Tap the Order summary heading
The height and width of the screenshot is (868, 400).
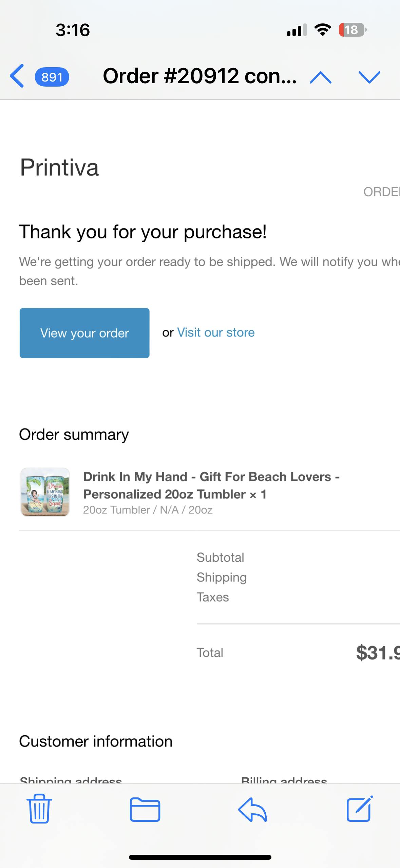(x=74, y=434)
